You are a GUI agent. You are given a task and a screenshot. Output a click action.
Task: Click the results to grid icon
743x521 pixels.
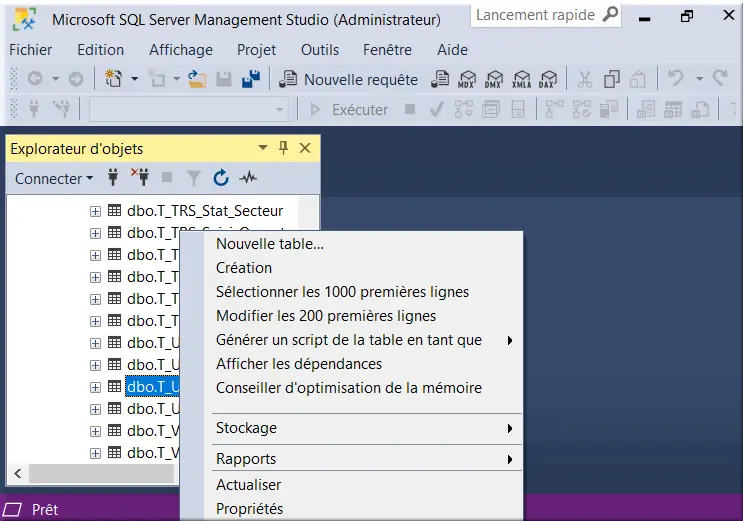pos(673,110)
